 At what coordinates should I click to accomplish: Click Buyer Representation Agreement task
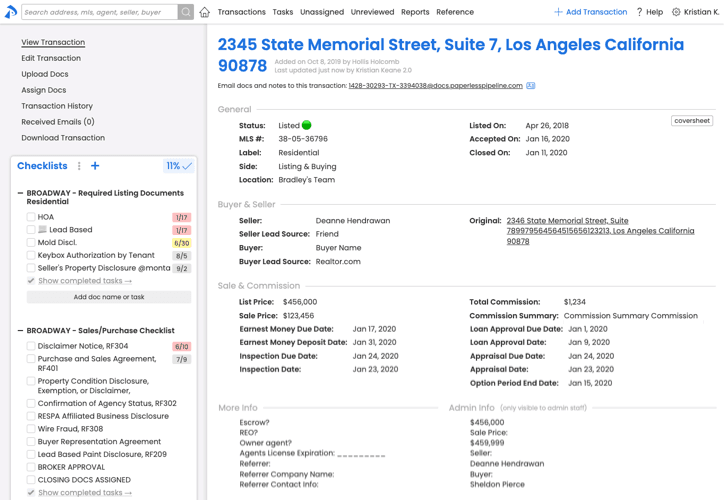point(99,441)
